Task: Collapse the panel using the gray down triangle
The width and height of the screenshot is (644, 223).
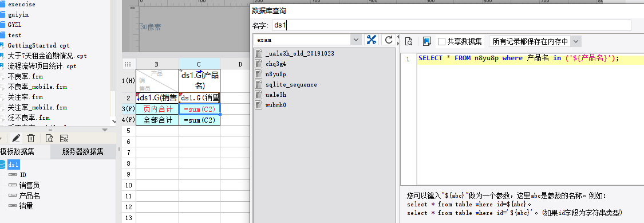Action: (x=105, y=130)
